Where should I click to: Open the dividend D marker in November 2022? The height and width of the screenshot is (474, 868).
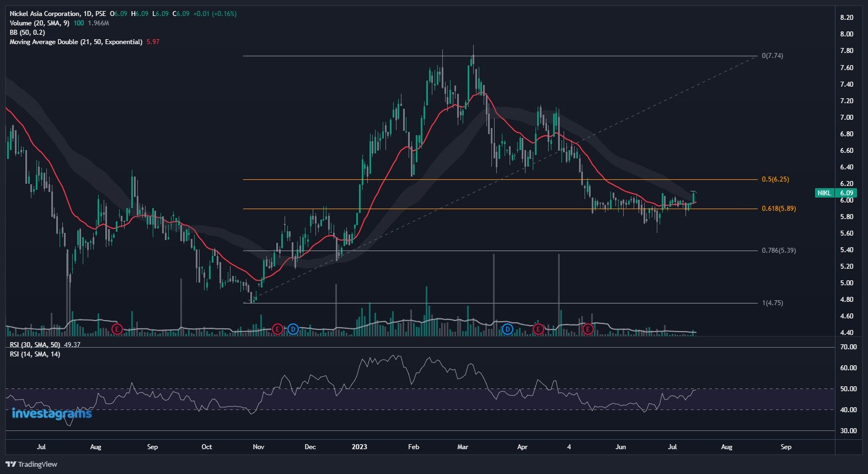tap(293, 329)
